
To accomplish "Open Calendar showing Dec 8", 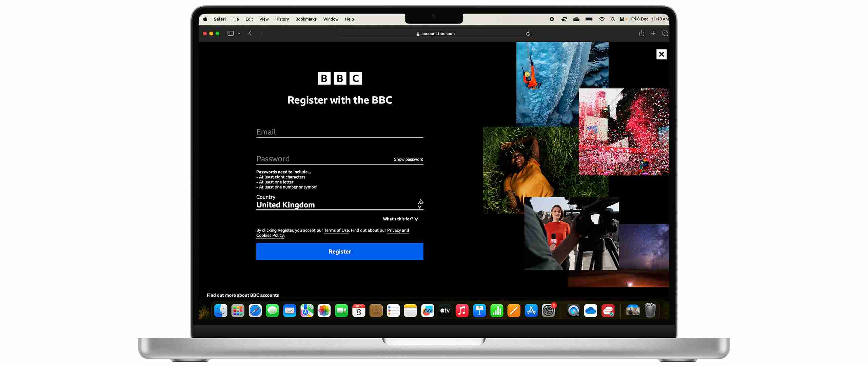I will click(x=359, y=310).
